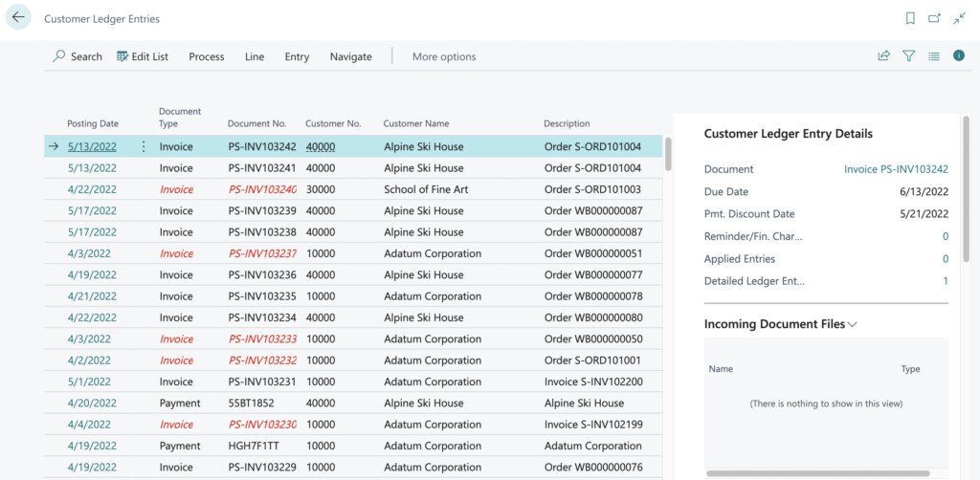Click Edit List button label
Image resolution: width=980 pixels, height=480 pixels.
[x=150, y=56]
